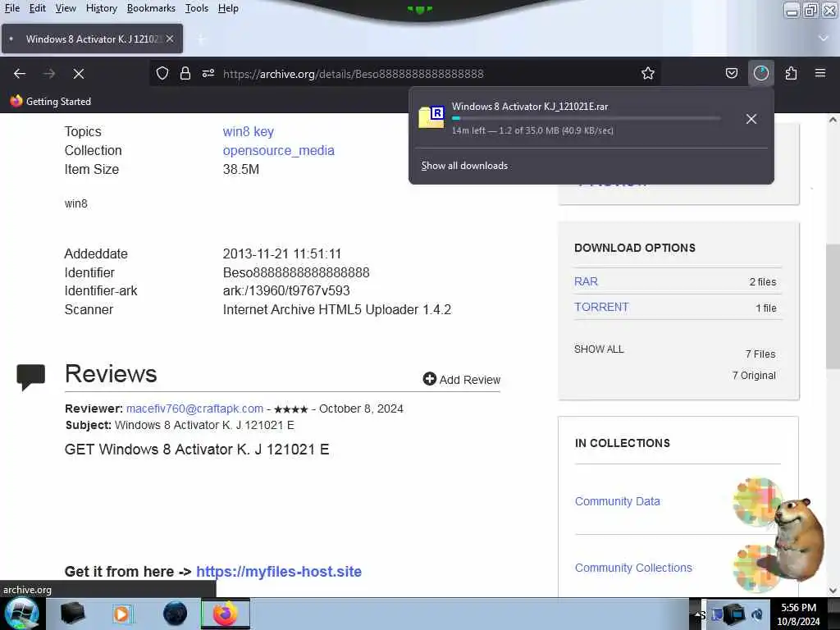Image resolution: width=840 pixels, height=630 pixels.
Task: Open a new tab with plus button
Action: point(202,39)
